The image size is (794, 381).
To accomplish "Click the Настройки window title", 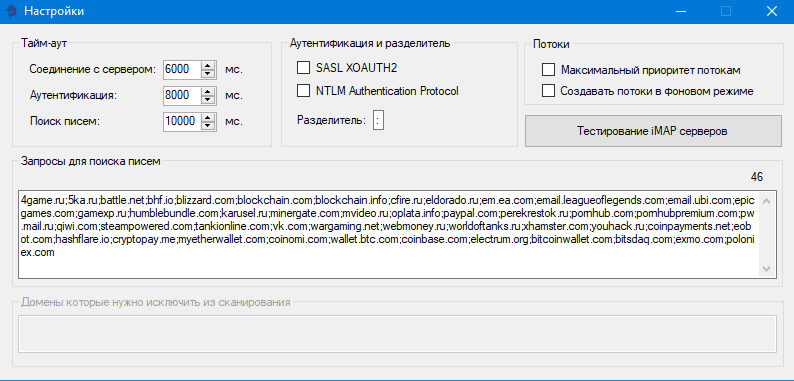I will [54, 11].
